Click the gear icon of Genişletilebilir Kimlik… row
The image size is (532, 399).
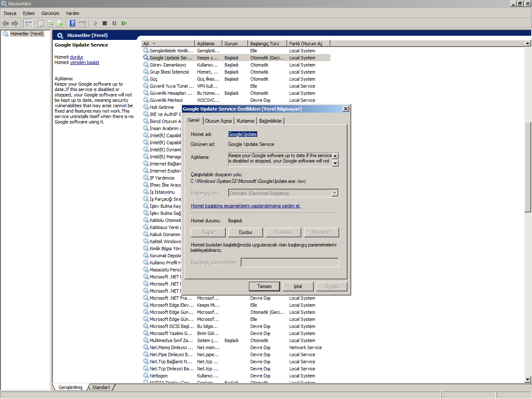click(146, 51)
